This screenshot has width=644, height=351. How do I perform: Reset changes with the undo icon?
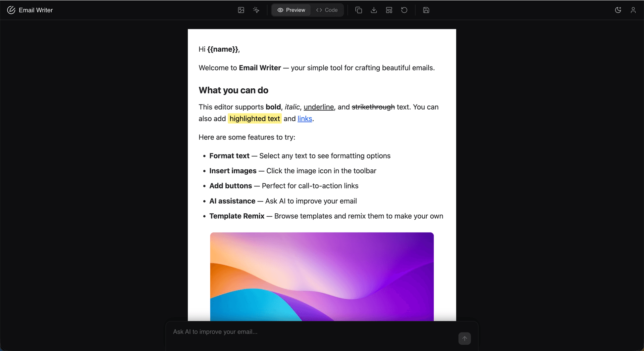404,10
